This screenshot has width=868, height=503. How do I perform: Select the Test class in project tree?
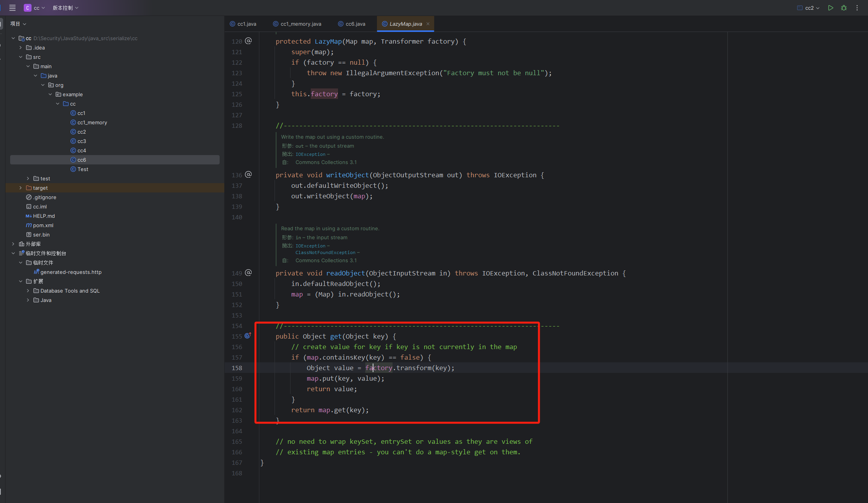(83, 169)
